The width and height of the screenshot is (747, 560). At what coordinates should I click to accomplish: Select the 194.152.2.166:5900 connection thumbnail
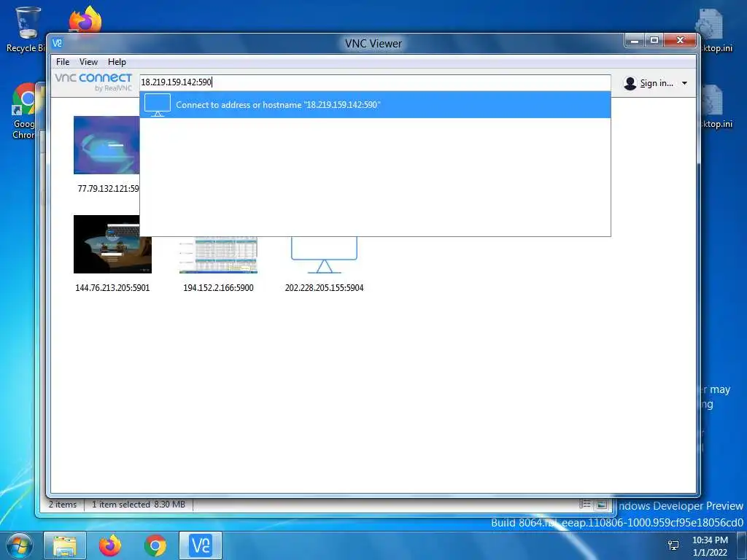(218, 254)
